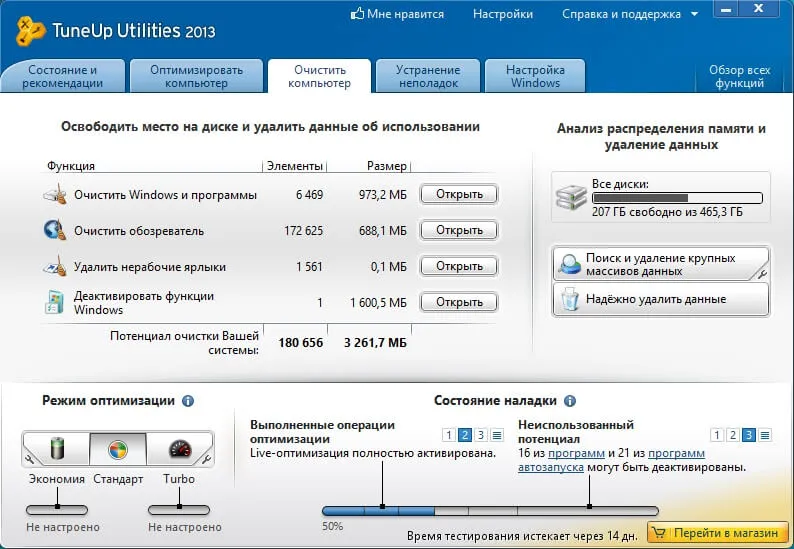Click Открыть for Очистить Windows и программы
Screen dimensions: 794x549
(x=459, y=194)
